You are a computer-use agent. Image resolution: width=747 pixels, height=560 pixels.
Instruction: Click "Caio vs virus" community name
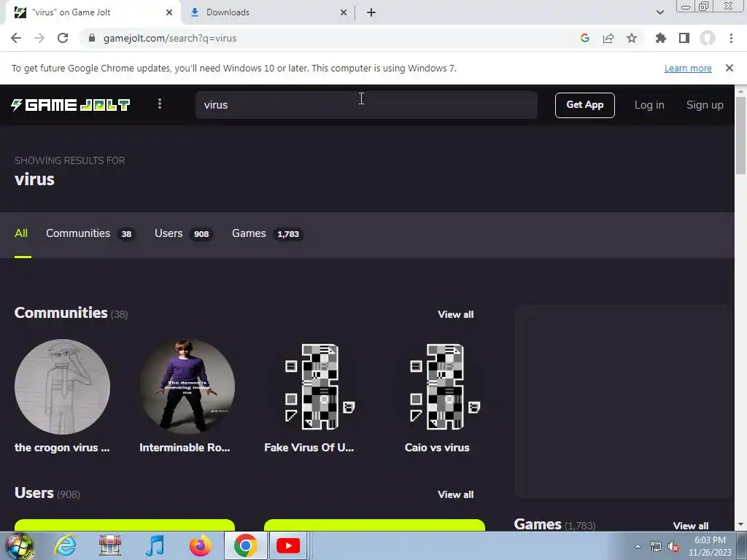pos(438,448)
